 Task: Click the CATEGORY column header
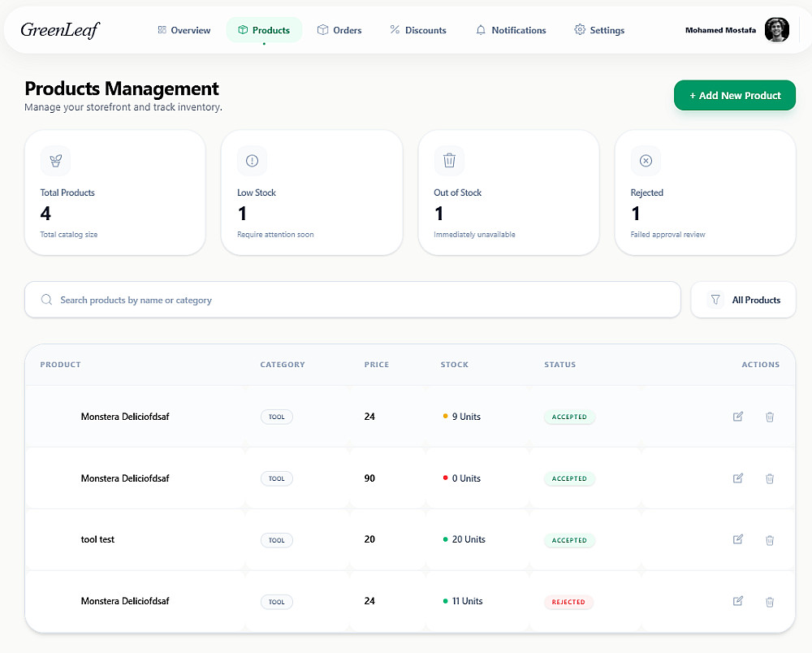(283, 365)
